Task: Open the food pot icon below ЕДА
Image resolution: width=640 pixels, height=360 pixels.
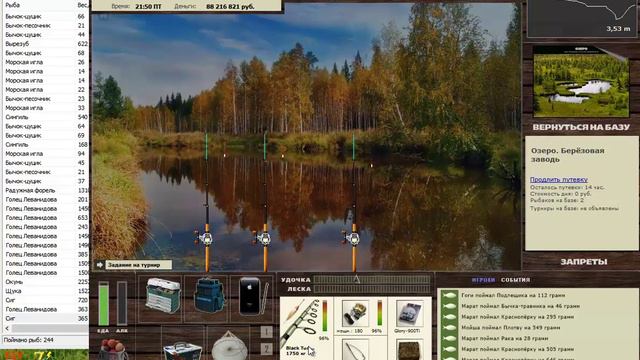Action: (x=112, y=349)
